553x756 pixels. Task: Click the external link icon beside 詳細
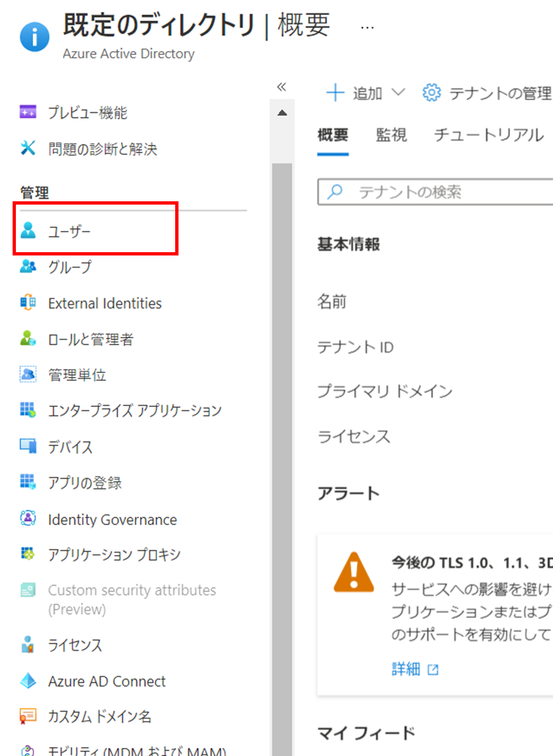click(x=433, y=670)
